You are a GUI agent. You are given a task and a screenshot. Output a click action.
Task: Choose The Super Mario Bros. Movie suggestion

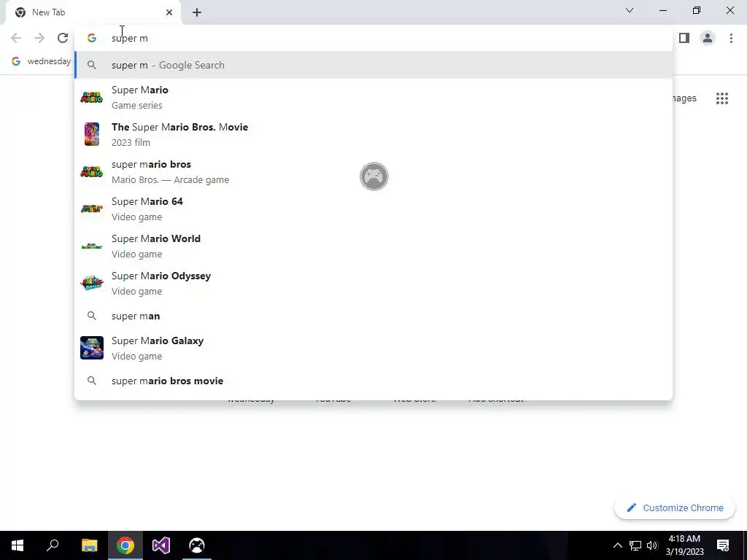pos(373,134)
